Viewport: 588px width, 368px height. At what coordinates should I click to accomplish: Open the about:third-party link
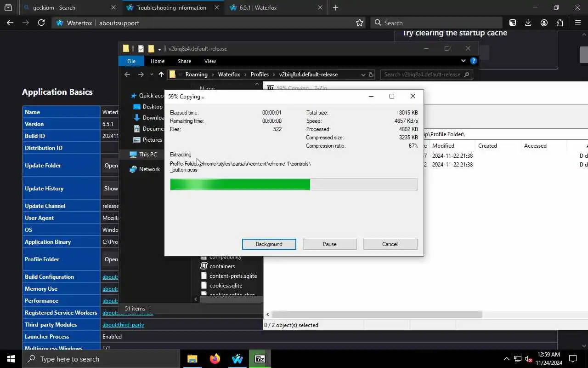point(123,325)
